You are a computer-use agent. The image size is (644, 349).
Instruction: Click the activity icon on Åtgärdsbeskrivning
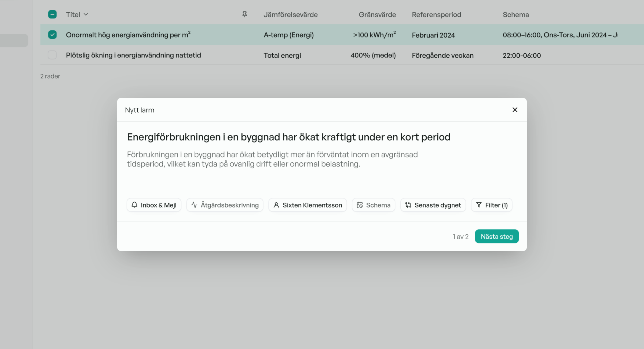point(194,205)
